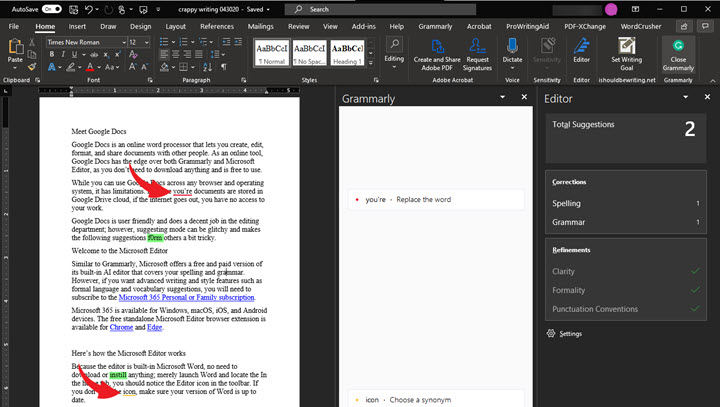Image resolution: width=720 pixels, height=407 pixels.
Task: Switch to the Design tab
Action: click(x=141, y=27)
